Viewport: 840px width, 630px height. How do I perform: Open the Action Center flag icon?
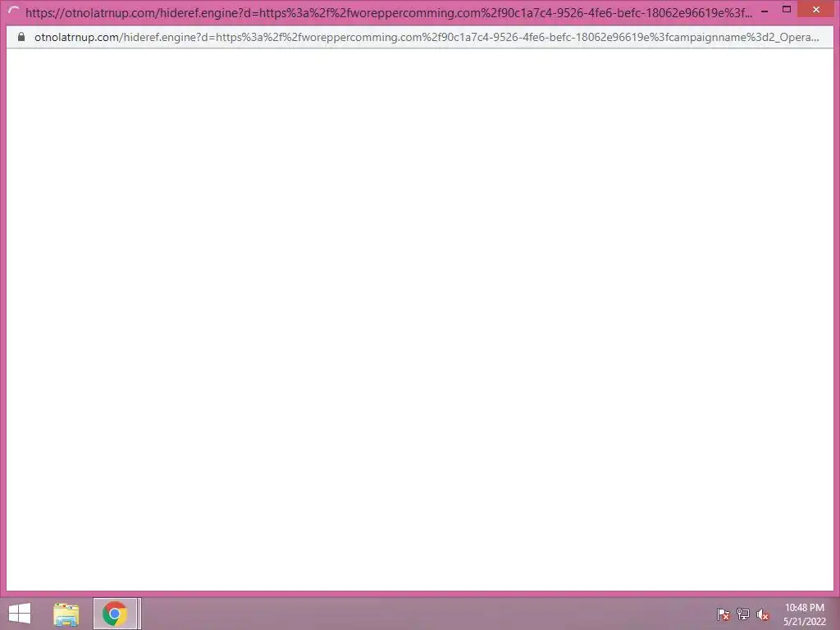[x=724, y=614]
